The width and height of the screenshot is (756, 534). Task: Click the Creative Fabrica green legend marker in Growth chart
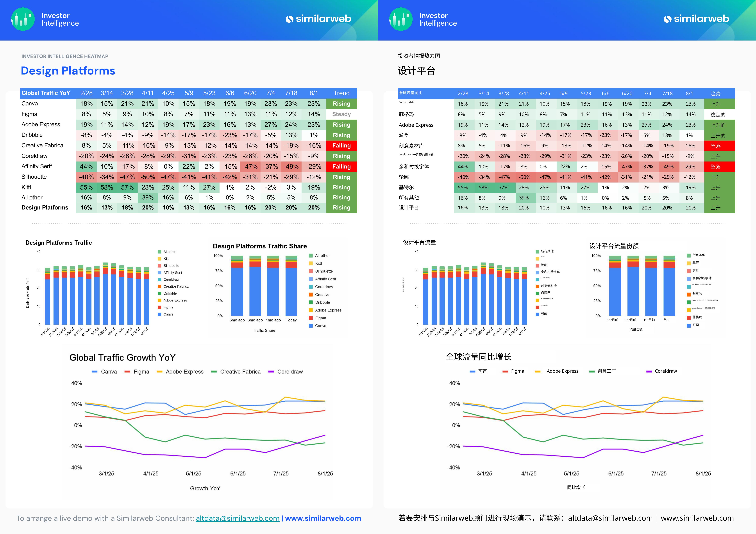coord(214,372)
